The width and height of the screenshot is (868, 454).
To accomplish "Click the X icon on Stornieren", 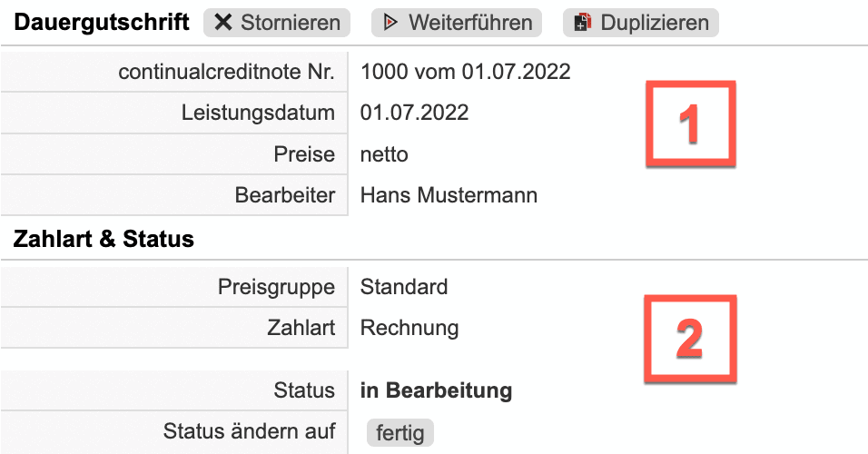I will point(224,23).
